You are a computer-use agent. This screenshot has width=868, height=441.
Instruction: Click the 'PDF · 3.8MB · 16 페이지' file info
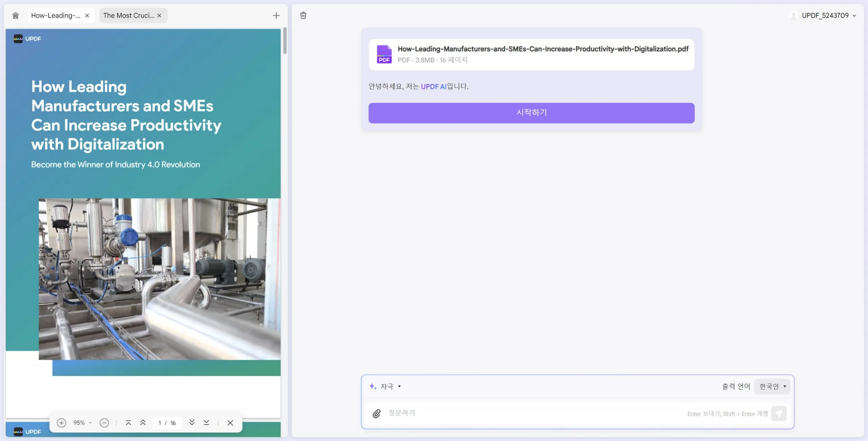pyautogui.click(x=433, y=60)
